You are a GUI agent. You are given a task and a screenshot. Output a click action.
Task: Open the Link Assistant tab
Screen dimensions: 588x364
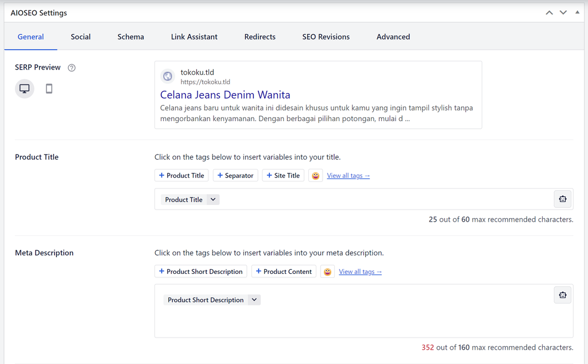coord(194,36)
